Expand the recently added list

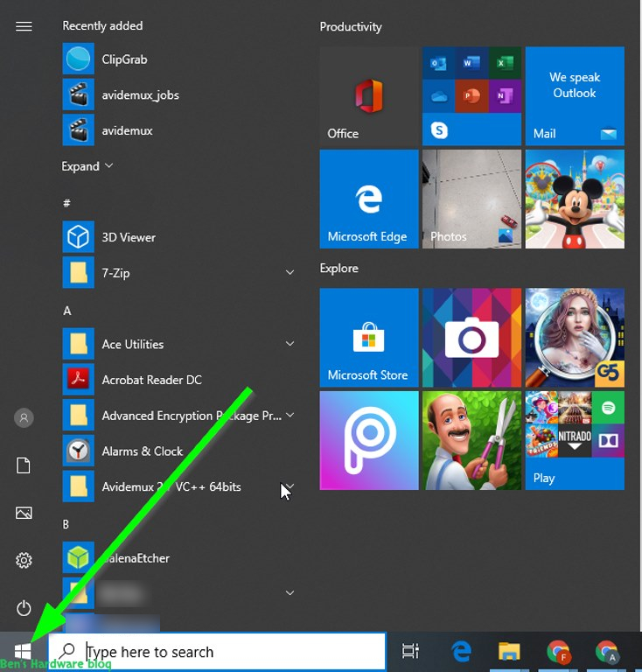tap(87, 166)
